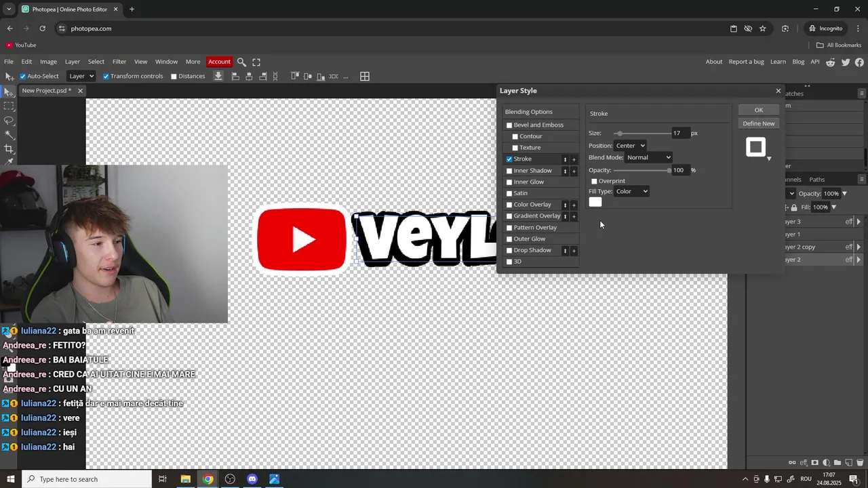Open the Report a bug link
The width and height of the screenshot is (868, 488).
746,62
